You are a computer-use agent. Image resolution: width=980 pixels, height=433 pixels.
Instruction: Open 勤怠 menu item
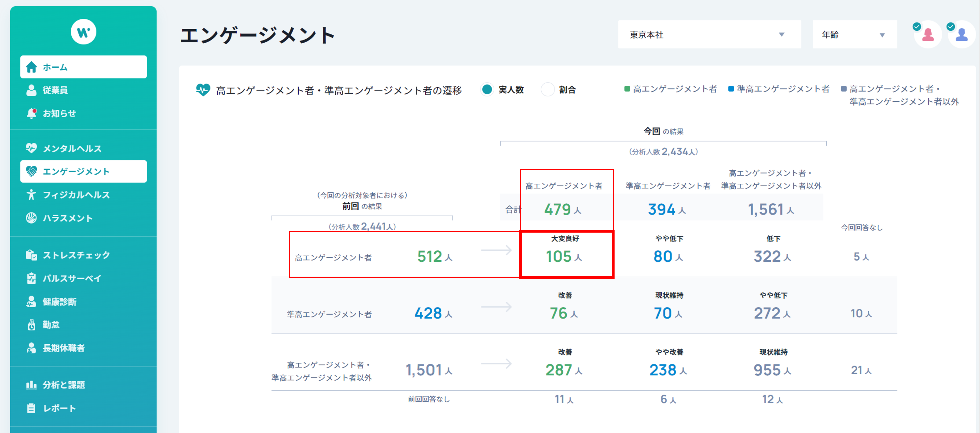point(83,325)
